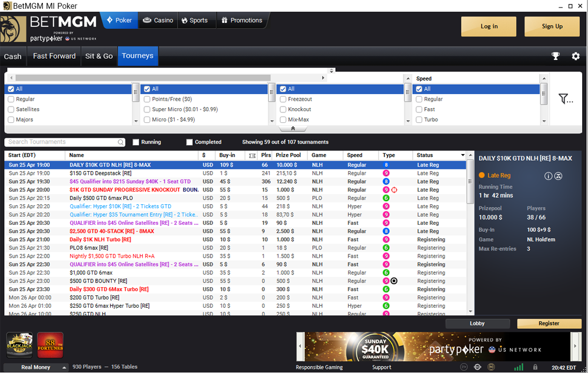Check the Freezeout format checkbox
Image resolution: width=588 pixels, height=373 pixels.
pyautogui.click(x=283, y=99)
